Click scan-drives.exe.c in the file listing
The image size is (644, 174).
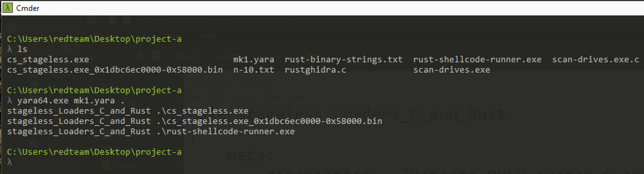(595, 60)
